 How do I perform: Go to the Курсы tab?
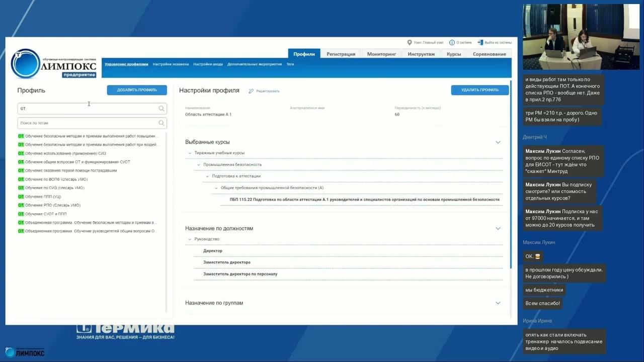(453, 54)
